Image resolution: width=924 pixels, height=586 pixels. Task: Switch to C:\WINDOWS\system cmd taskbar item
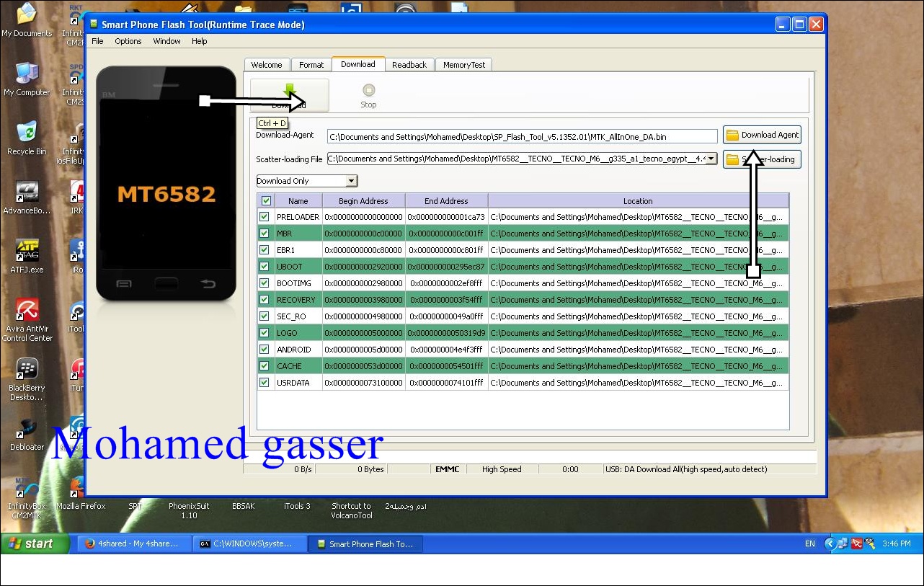(250, 543)
